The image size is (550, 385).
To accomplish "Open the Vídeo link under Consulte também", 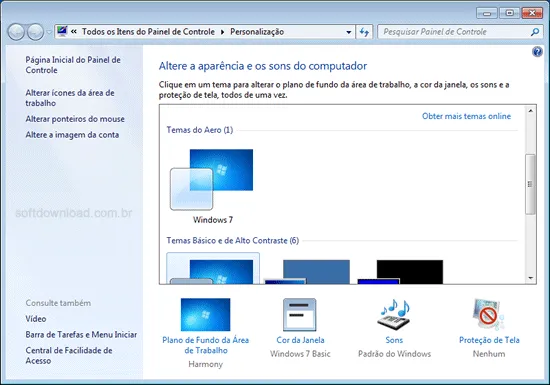I will tap(35, 319).
